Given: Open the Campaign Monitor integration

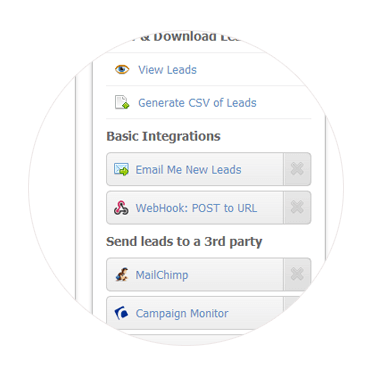Looking at the screenshot, I should pos(182,313).
